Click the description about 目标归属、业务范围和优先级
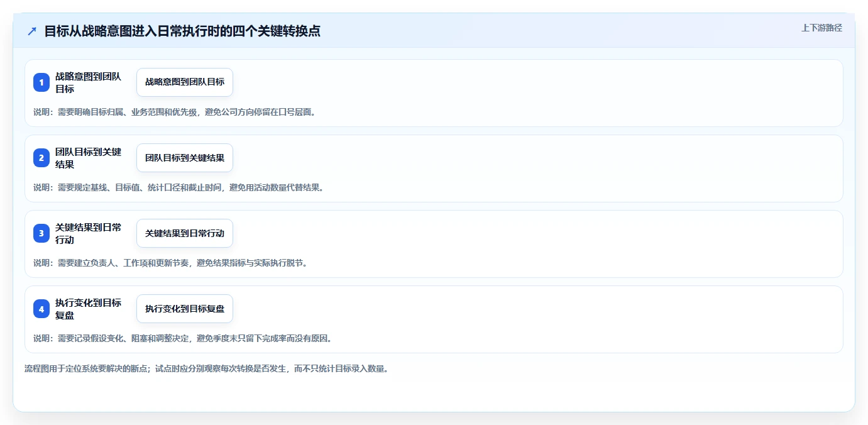 (175, 112)
